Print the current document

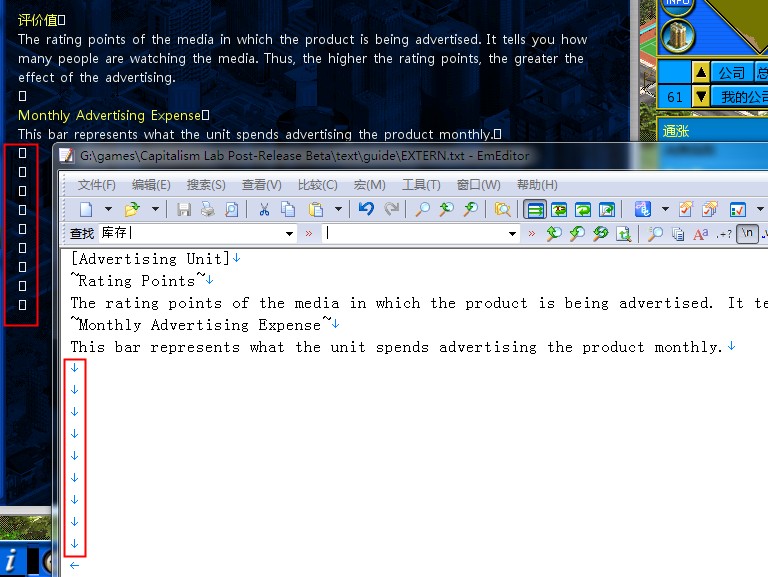(x=208, y=210)
